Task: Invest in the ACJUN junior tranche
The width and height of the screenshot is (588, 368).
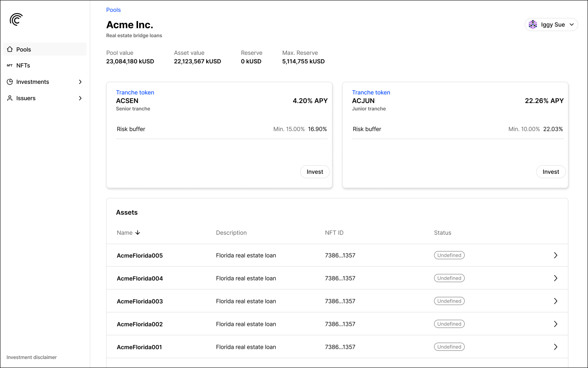Action: click(550, 172)
